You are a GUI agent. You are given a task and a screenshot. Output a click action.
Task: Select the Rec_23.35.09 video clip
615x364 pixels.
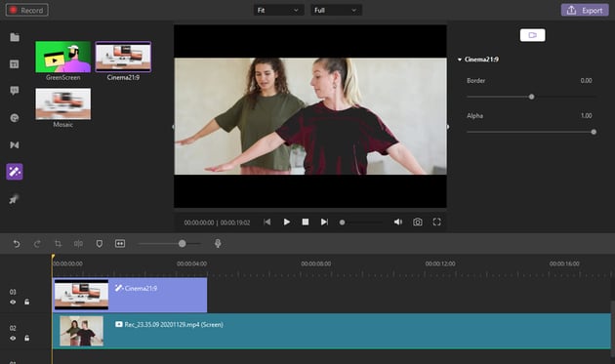(x=332, y=331)
